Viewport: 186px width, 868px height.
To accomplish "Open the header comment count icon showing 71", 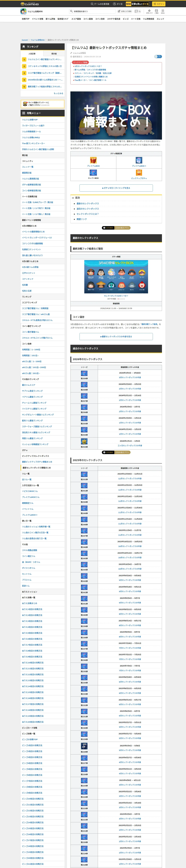I will (138, 11).
